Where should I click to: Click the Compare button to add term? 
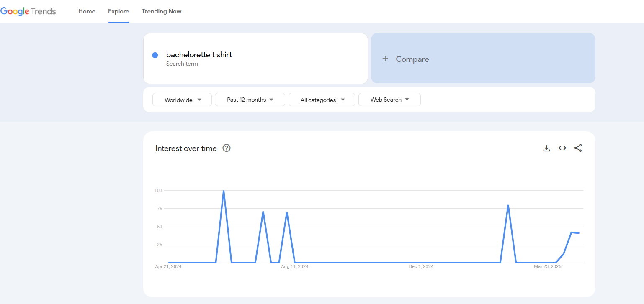pos(483,58)
